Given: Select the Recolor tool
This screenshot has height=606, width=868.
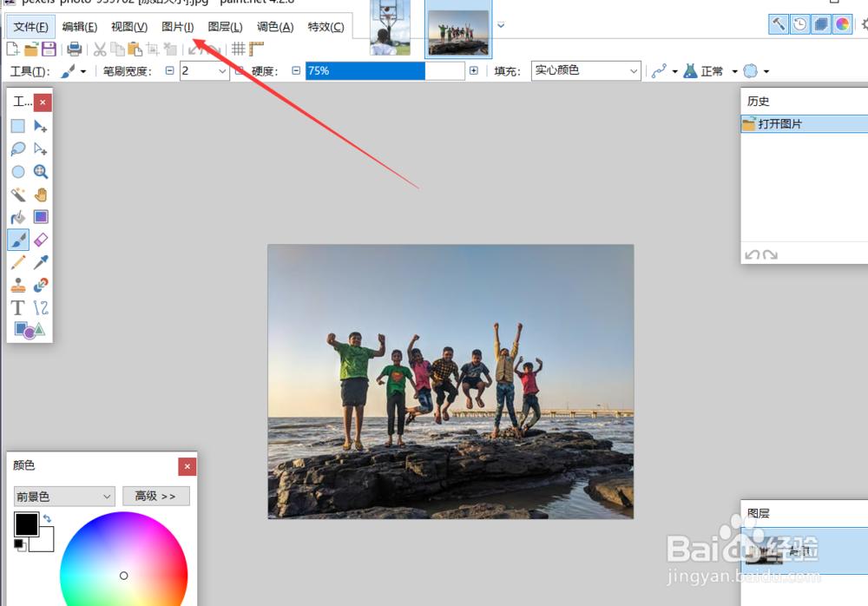Looking at the screenshot, I should (41, 286).
